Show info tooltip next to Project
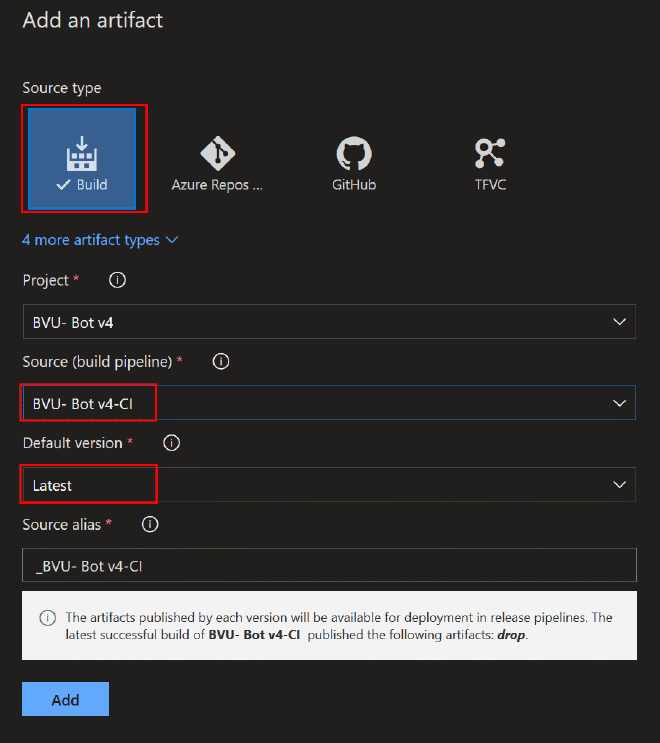The height and width of the screenshot is (743, 660). (x=118, y=280)
